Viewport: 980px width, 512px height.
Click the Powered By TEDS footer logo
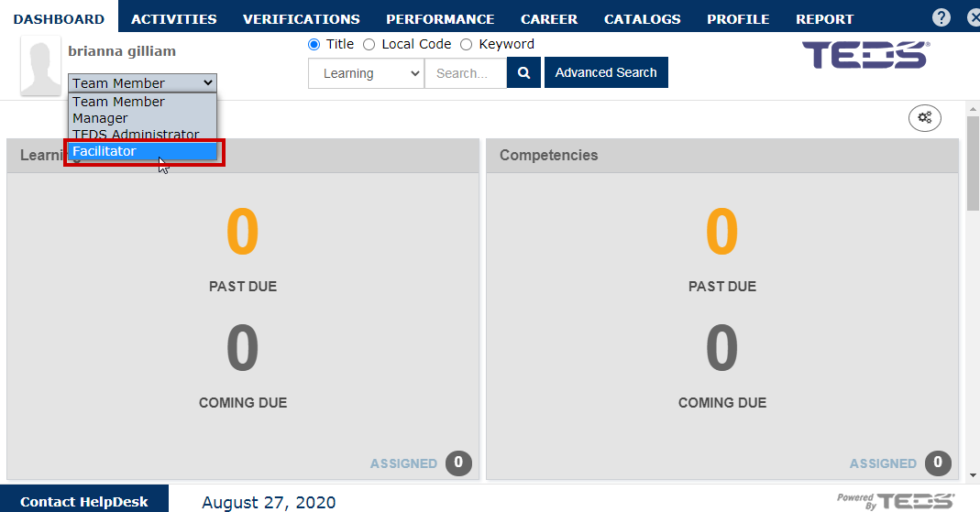pos(896,501)
